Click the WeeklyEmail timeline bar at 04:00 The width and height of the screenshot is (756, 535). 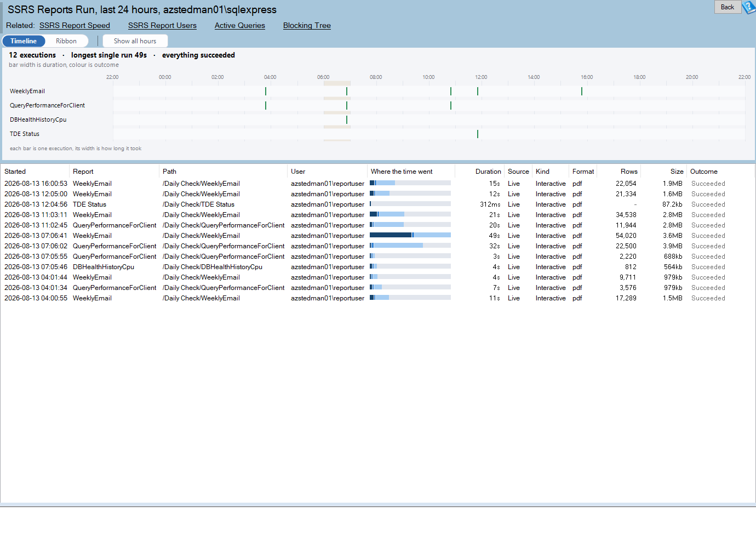click(x=266, y=91)
